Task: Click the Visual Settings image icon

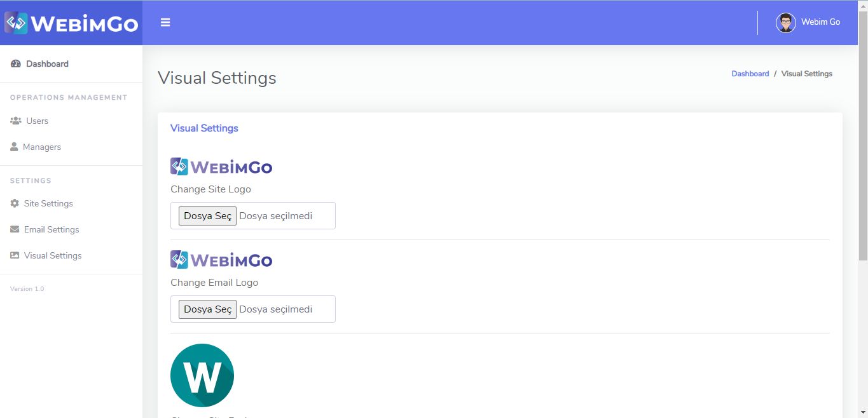Action: click(15, 255)
